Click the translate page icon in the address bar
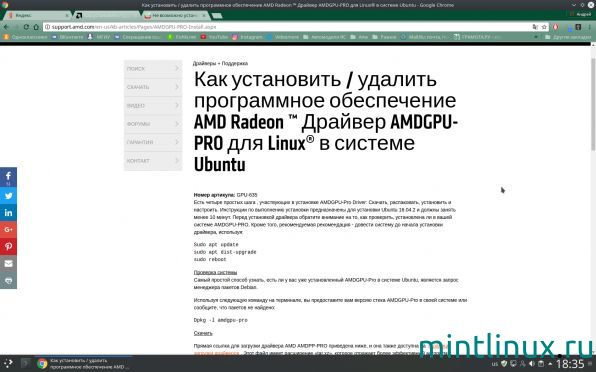This screenshot has width=596, height=372. click(x=535, y=27)
